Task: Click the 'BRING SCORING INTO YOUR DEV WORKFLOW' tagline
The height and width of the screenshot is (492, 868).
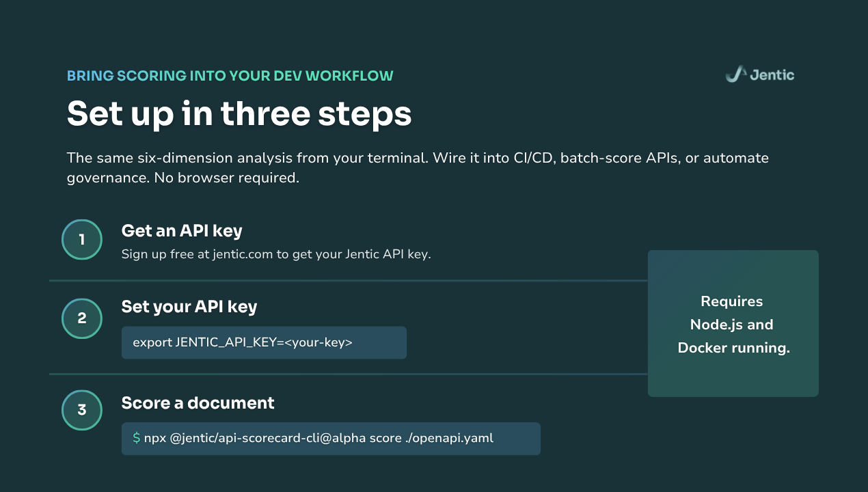Action: [x=230, y=76]
